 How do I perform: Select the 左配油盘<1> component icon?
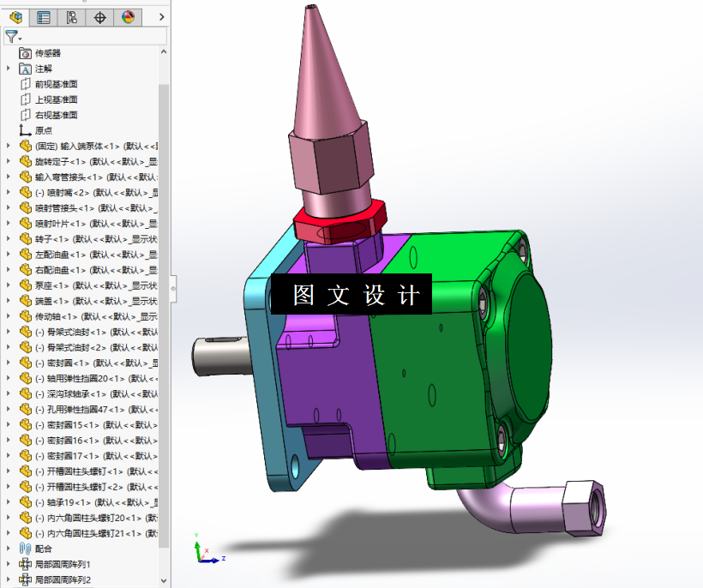pyautogui.click(x=26, y=255)
